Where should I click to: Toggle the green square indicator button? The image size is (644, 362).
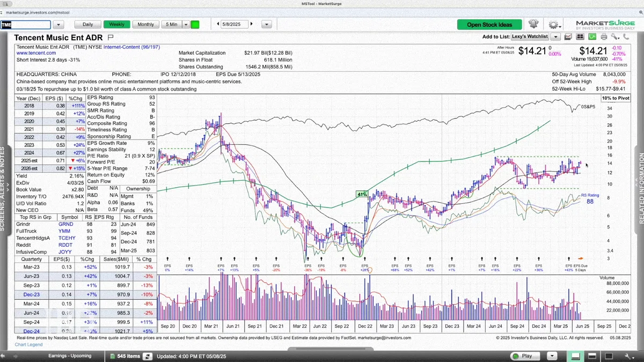(195, 24)
